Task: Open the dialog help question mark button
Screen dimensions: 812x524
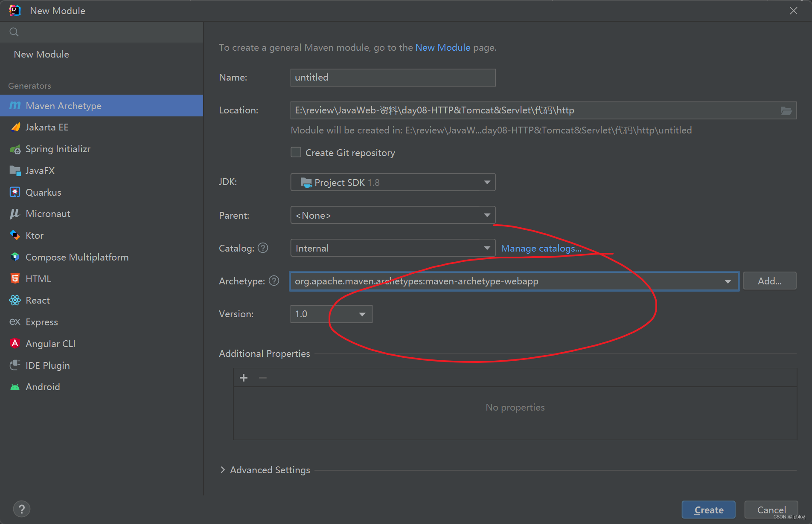Action: (x=22, y=509)
